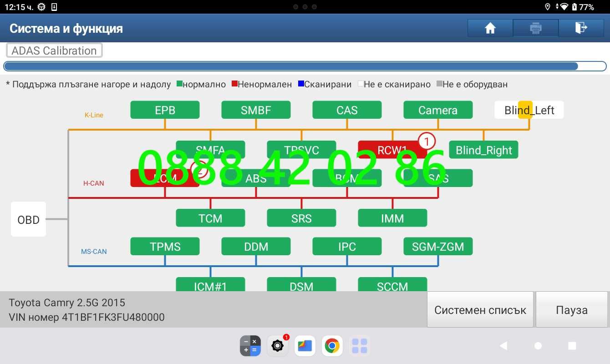Select the CAS module
This screenshot has height=364, width=610.
[347, 110]
